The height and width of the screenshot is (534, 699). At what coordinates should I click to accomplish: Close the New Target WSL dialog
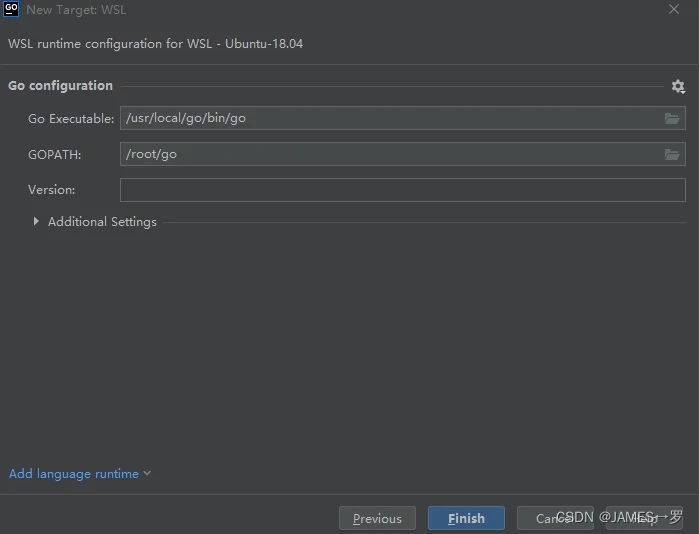click(674, 9)
